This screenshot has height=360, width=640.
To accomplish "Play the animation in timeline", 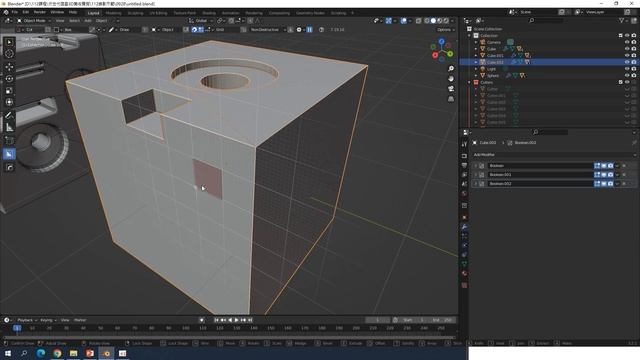I will coord(236,320).
